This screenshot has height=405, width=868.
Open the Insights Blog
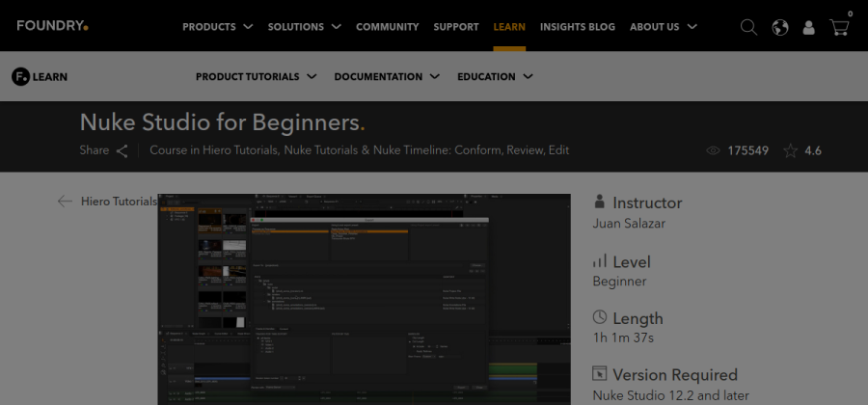[x=578, y=27]
